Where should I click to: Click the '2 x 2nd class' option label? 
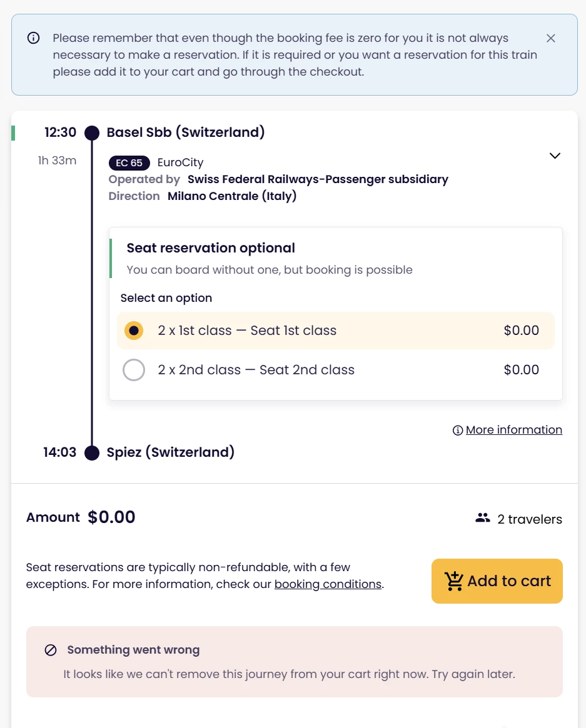(x=256, y=370)
